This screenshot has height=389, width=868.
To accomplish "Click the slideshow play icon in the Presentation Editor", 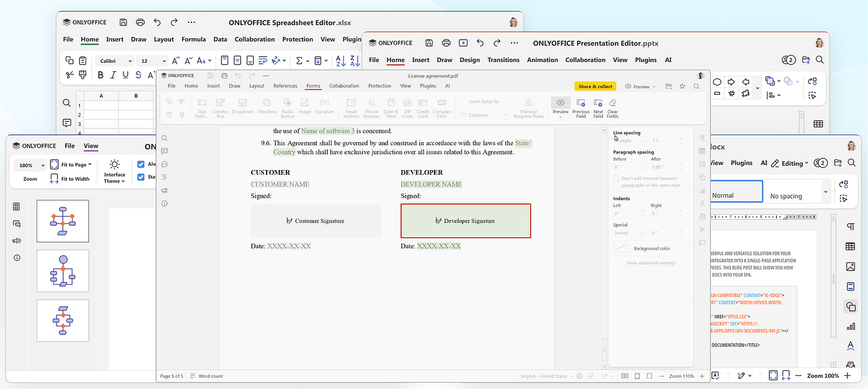I will 463,43.
